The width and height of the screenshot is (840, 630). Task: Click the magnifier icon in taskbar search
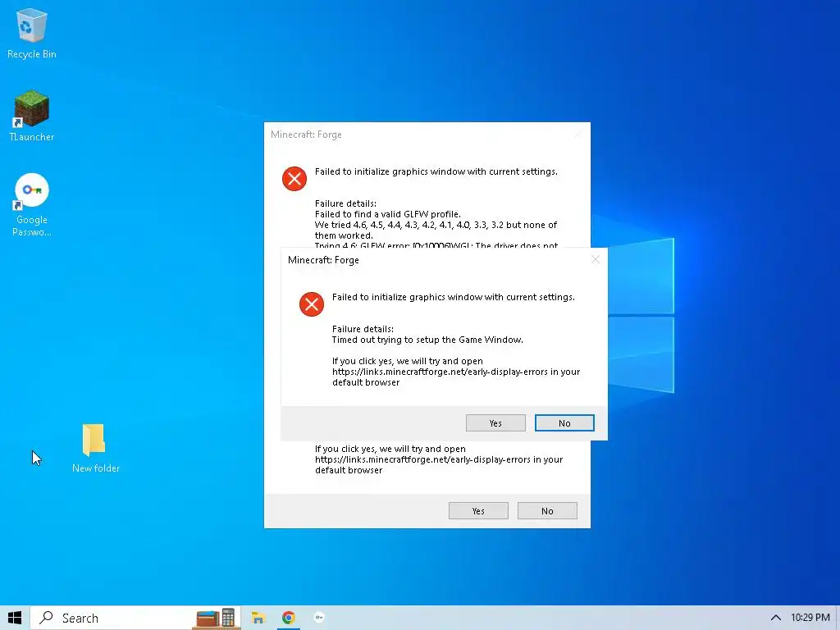click(47, 618)
